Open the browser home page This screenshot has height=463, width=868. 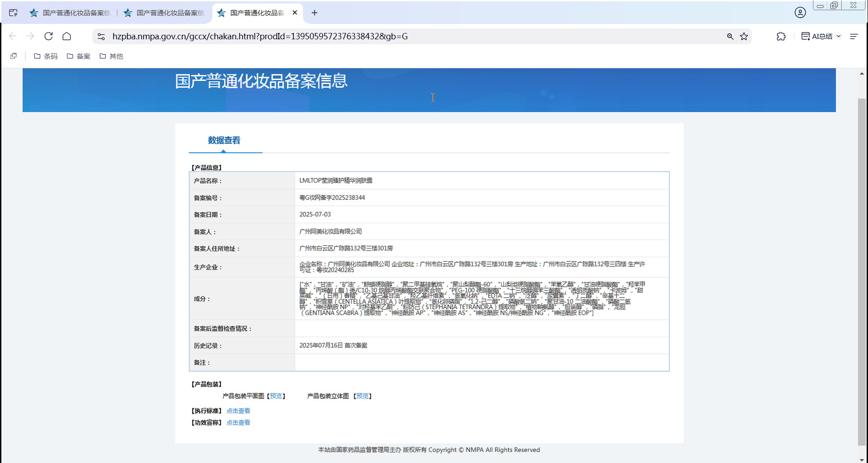point(67,36)
